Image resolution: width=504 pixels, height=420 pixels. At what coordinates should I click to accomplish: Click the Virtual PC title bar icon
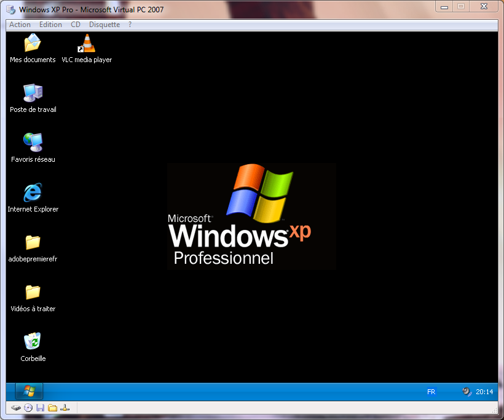pos(10,10)
